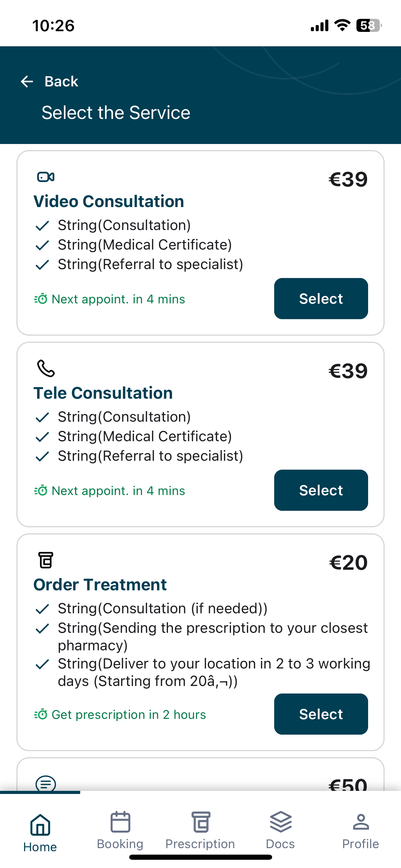This screenshot has width=401, height=868.
Task: Switch to the Prescription tab
Action: click(200, 830)
